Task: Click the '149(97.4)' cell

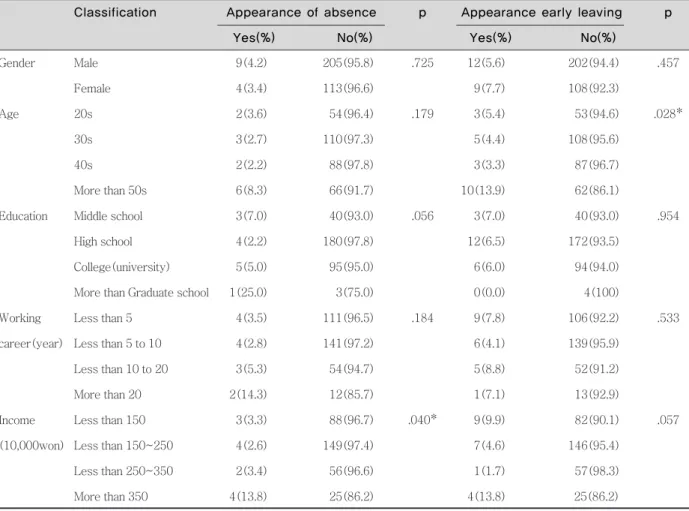Action: tap(348, 445)
